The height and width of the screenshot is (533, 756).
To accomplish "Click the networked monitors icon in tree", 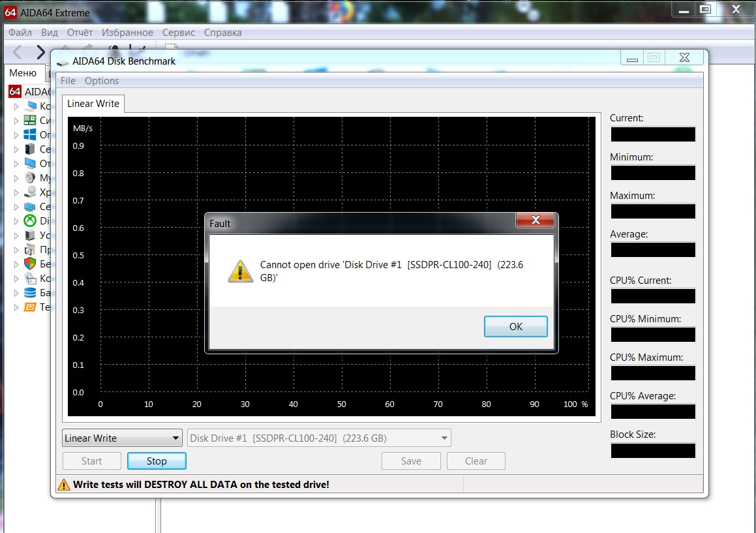I will [x=30, y=206].
